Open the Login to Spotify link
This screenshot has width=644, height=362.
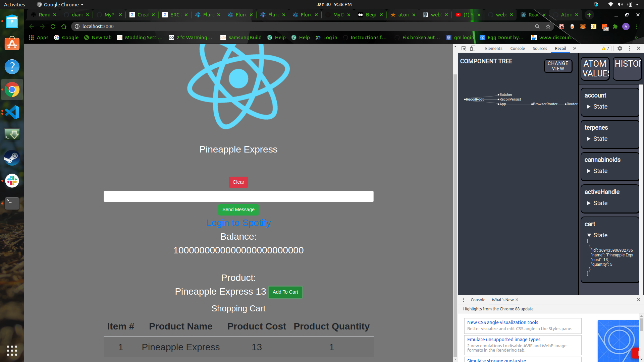238,223
